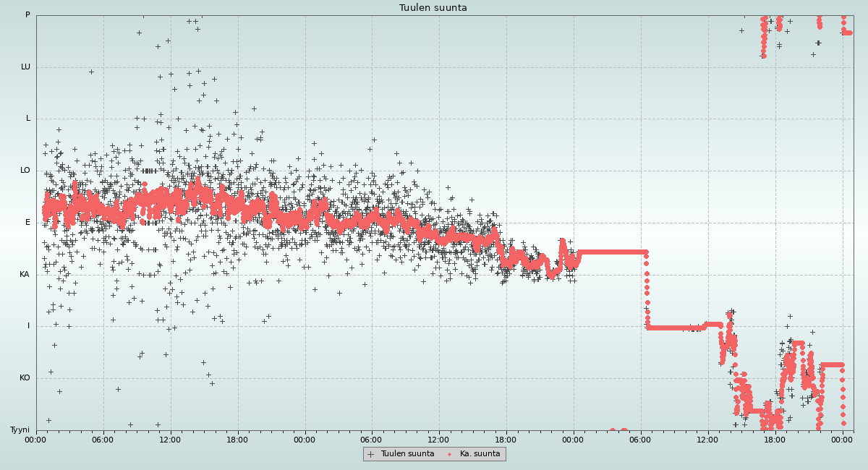Click the leftmost 00:00 time axis label
The height and width of the screenshot is (470, 868).
pos(36,440)
